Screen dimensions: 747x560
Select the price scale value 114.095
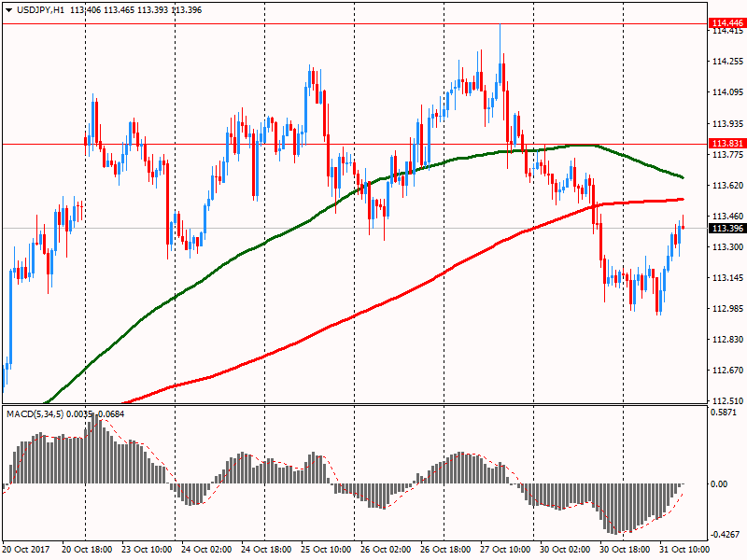[x=727, y=91]
